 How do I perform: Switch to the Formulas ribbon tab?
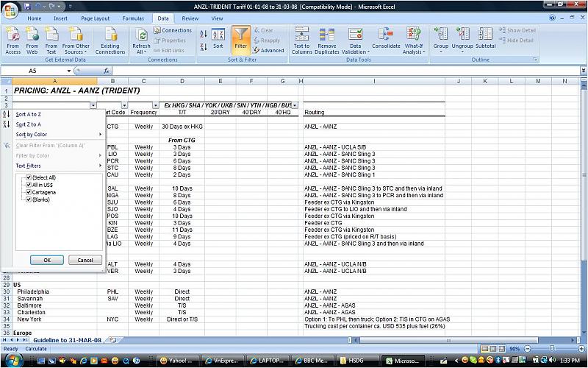coord(133,18)
